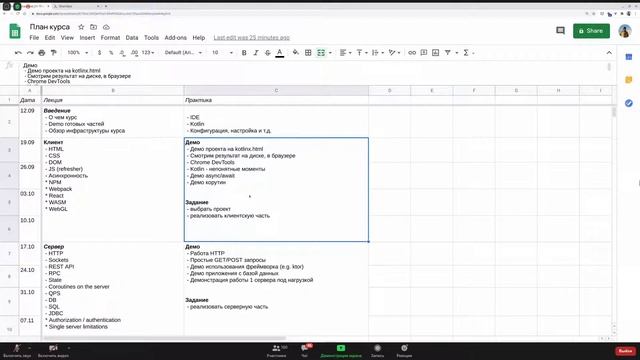The image size is (640, 360).
Task: Unmute microphone in Zoom bar
Action: pos(17,351)
